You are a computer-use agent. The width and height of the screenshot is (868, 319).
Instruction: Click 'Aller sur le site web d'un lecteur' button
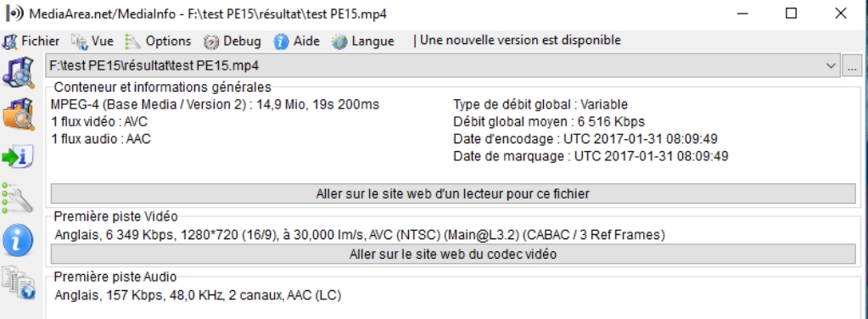click(453, 193)
